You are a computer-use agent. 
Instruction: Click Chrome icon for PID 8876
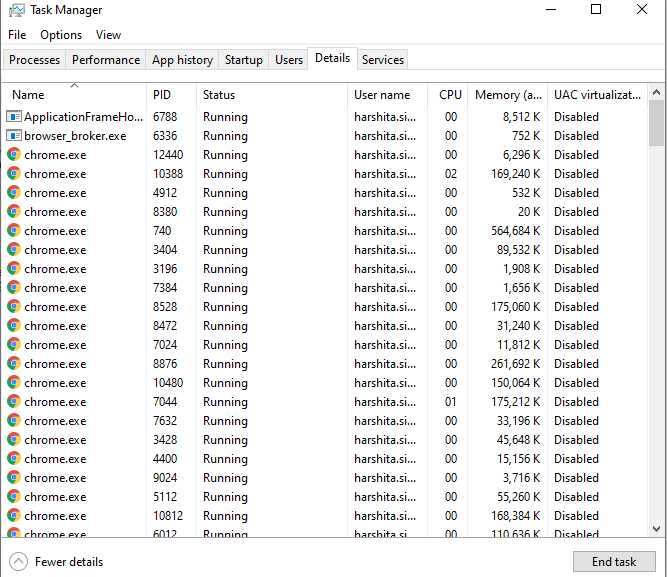pyautogui.click(x=14, y=364)
